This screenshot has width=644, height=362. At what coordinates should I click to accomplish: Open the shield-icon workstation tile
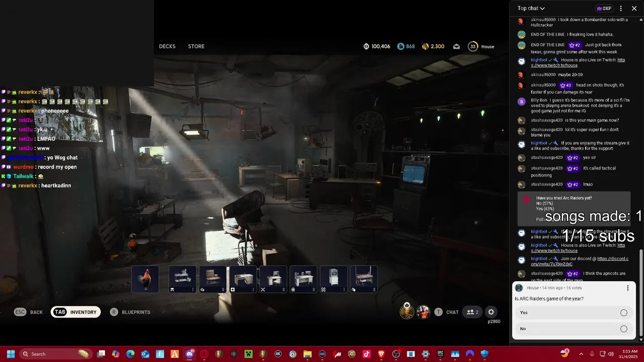[303, 279]
